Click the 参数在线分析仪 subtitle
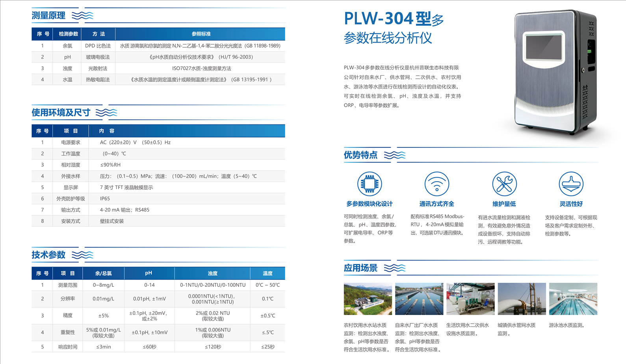Viewport: 626px width, 364px height. point(388,38)
